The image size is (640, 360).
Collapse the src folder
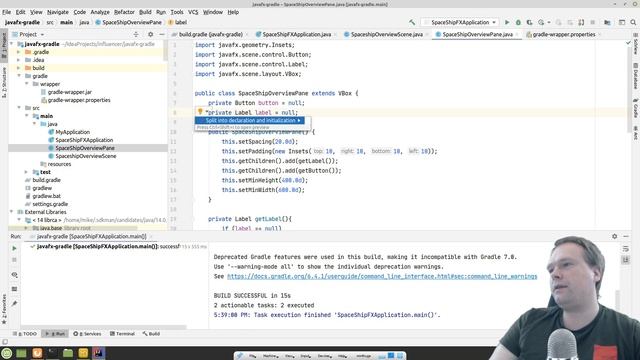(18, 108)
